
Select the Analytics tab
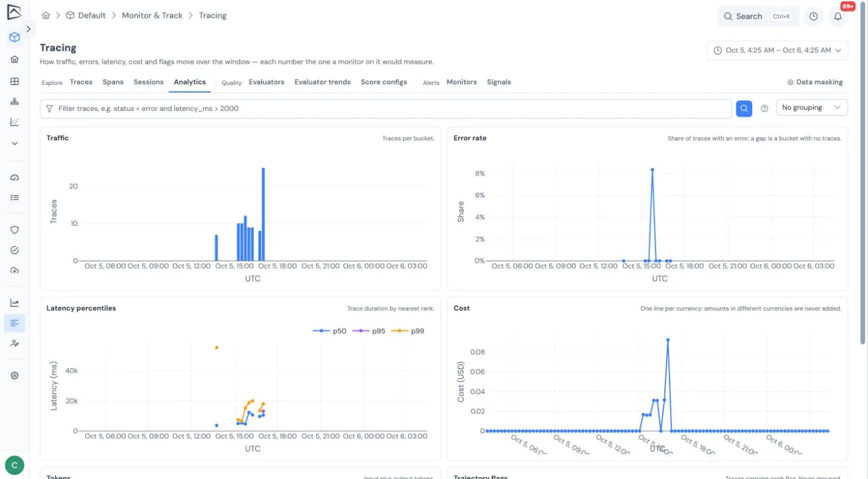click(x=190, y=82)
